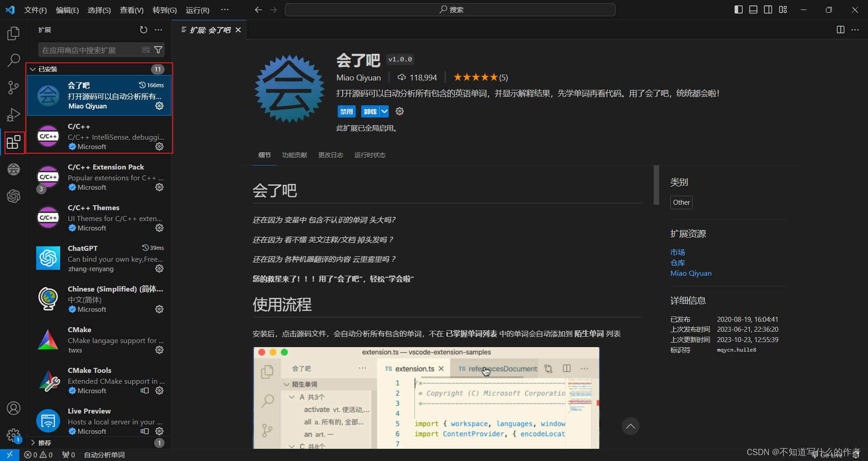Open the Explorer view in activity bar

[x=14, y=33]
